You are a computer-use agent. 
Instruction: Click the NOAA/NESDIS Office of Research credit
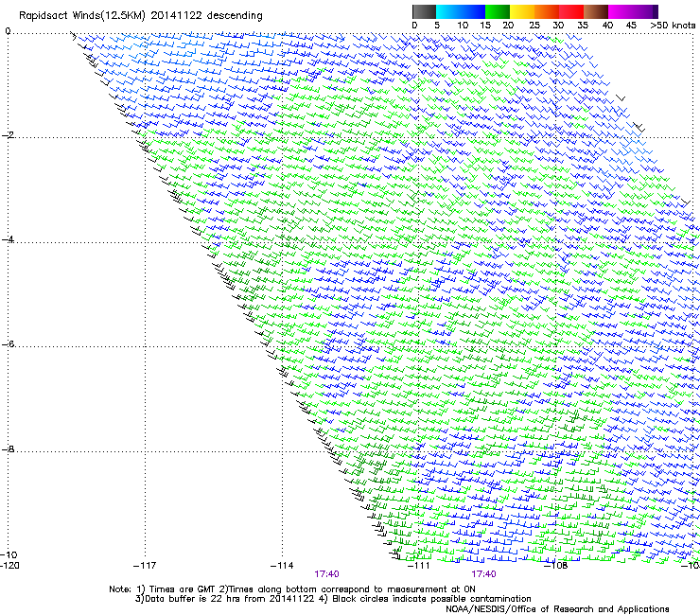557,609
